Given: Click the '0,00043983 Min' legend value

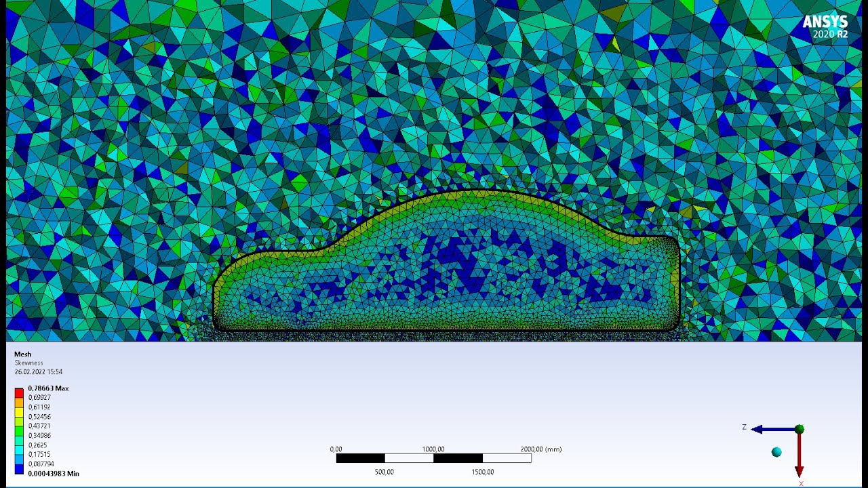Looking at the screenshot, I should pos(54,474).
